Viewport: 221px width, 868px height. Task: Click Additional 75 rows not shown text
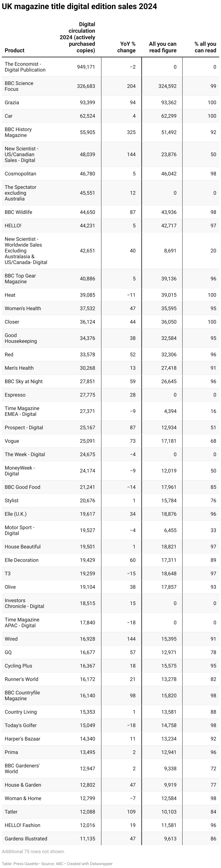[x=33, y=851]
